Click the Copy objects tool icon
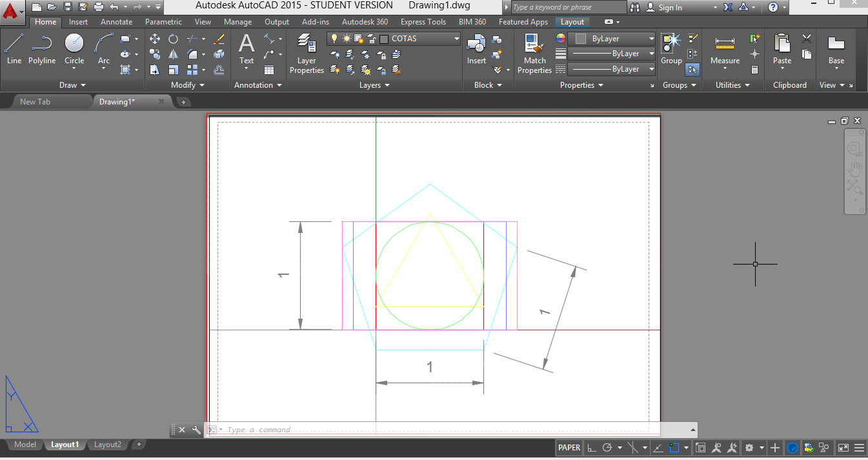 click(155, 54)
